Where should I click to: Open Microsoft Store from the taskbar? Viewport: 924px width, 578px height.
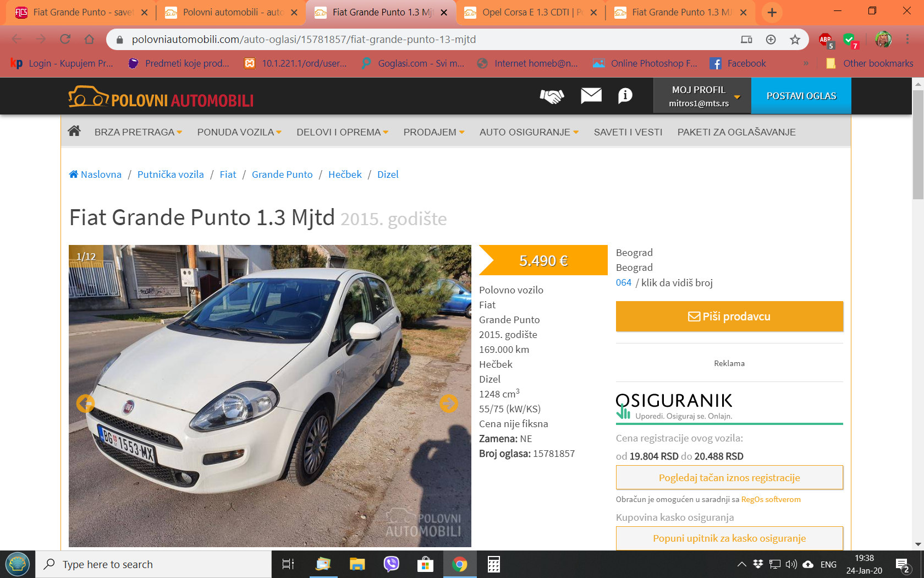(x=425, y=564)
